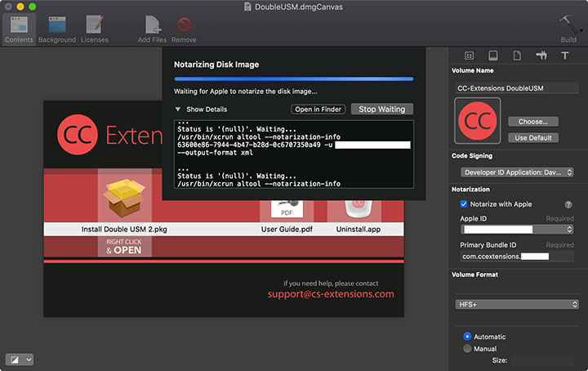588x371 pixels.
Task: Click the notarizing progress bar
Action: pyautogui.click(x=294, y=78)
